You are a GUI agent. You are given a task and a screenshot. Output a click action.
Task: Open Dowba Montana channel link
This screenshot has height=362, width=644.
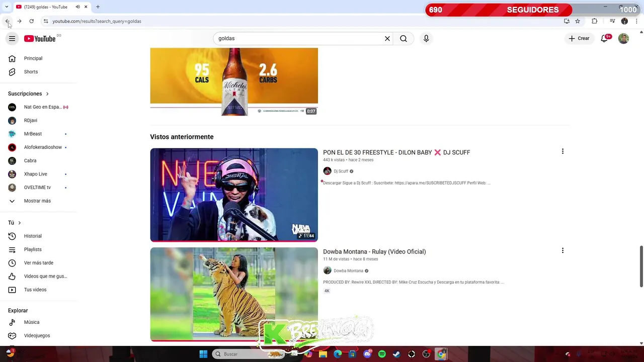[348, 270]
